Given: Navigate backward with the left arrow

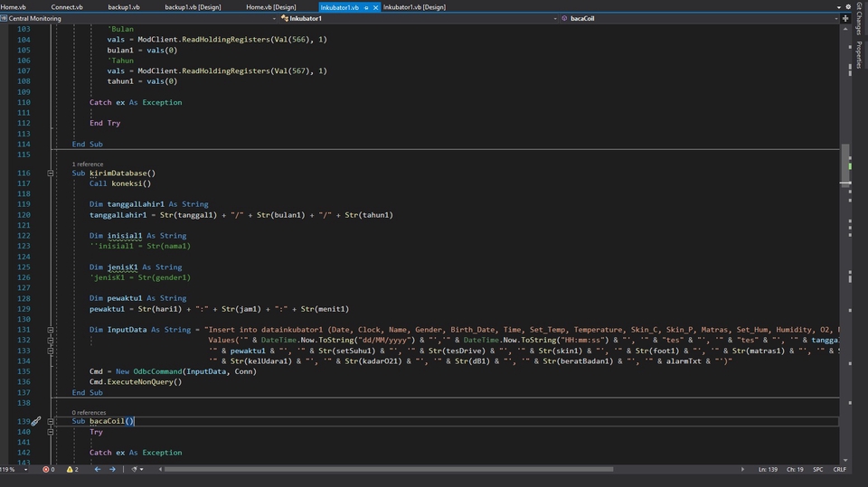Looking at the screenshot, I should tap(98, 469).
